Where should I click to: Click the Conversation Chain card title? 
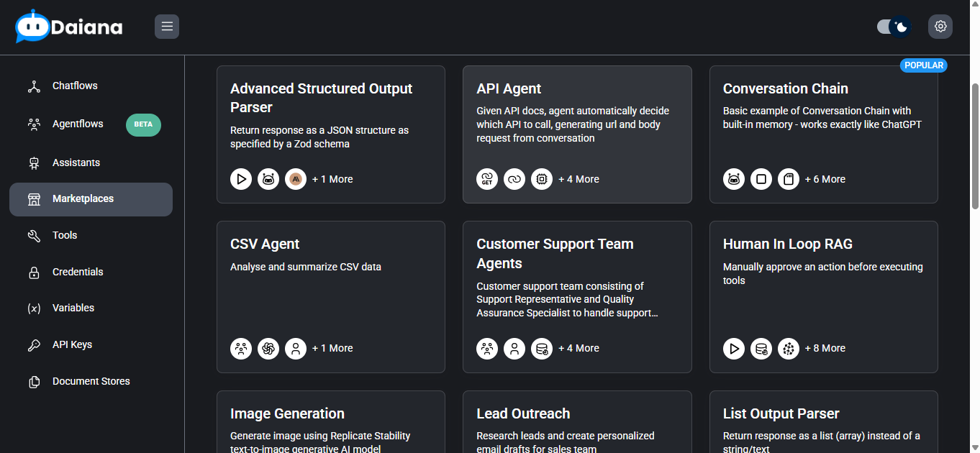785,88
